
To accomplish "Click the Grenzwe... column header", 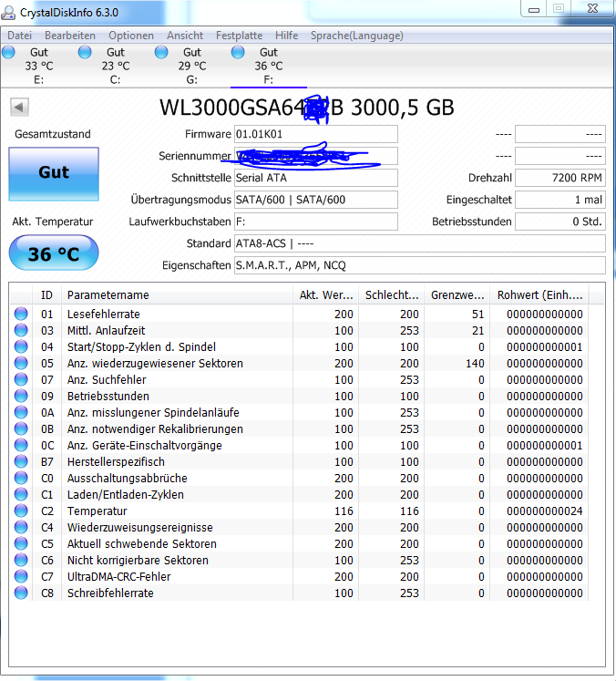I will [x=457, y=294].
